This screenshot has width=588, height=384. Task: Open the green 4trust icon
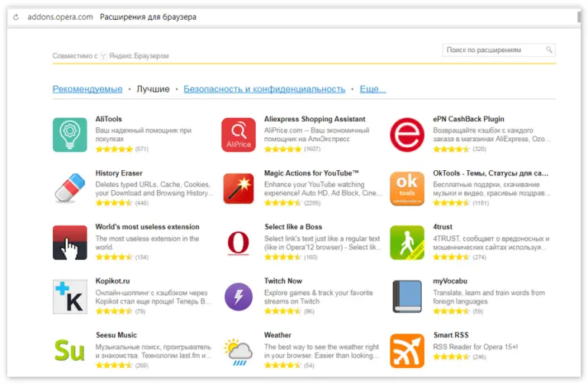[407, 242]
